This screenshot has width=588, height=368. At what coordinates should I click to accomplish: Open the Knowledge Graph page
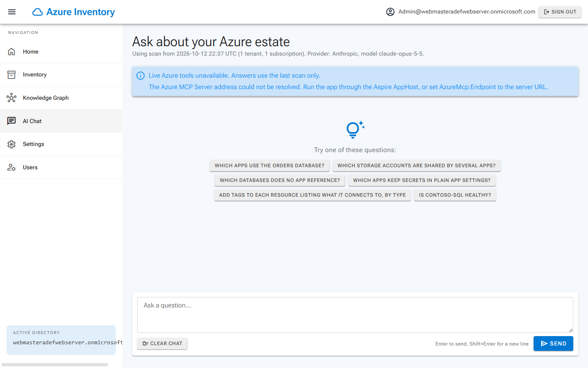click(x=61, y=98)
